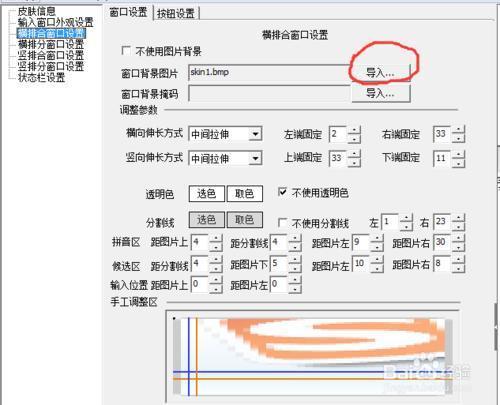Screen dimensions: 500x405
Task: Click 选色 button for 透明色
Action: (207, 194)
